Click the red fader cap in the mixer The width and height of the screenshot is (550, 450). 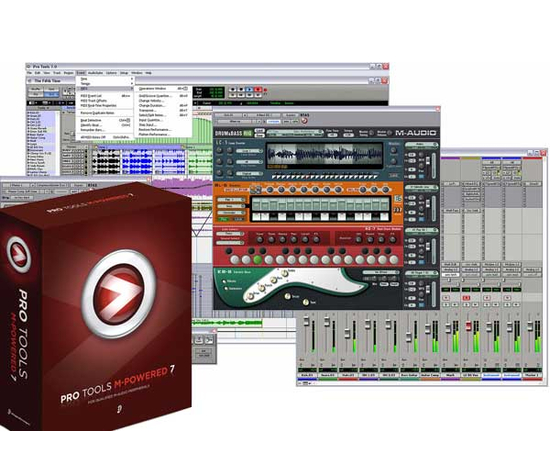coord(468,326)
